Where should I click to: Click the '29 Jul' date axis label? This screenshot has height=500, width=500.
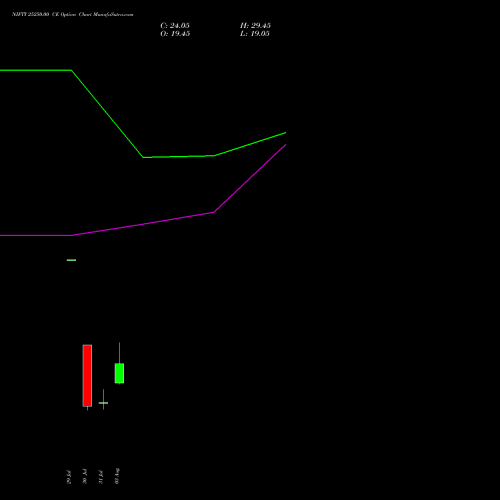(69, 477)
